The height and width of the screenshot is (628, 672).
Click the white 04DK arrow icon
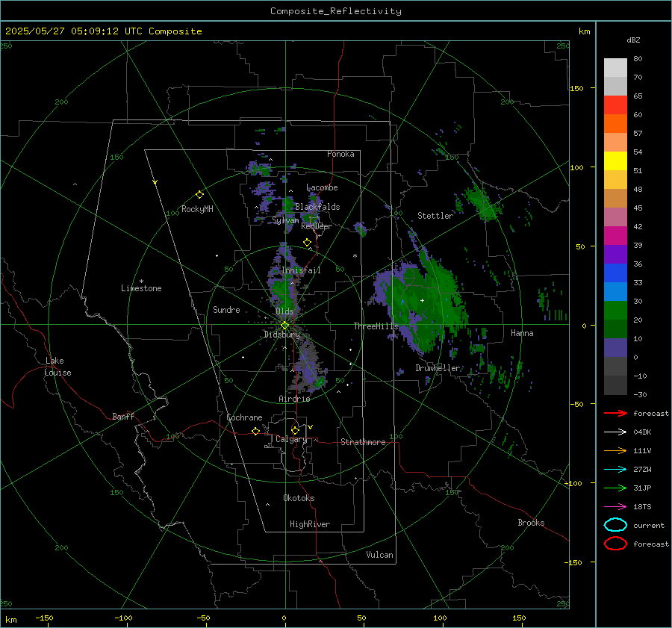(615, 432)
